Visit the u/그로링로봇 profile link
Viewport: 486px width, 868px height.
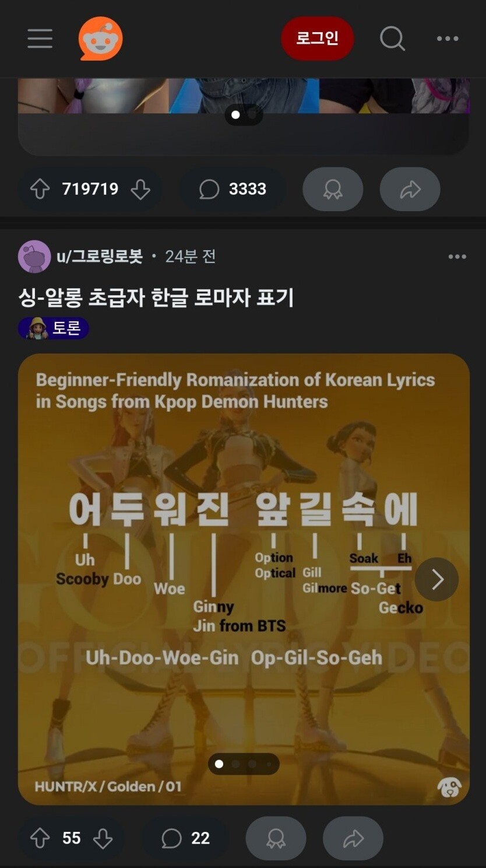[x=100, y=256]
